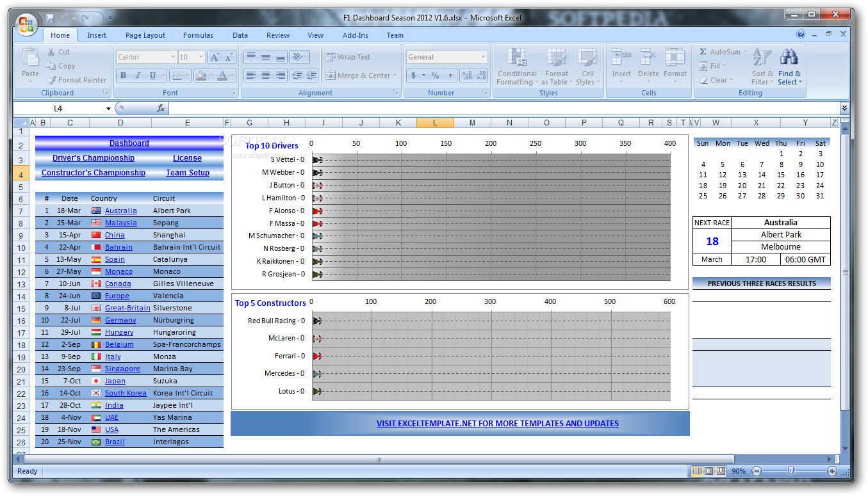This screenshot has height=496, width=868.
Task: Click the Copy icon
Action: (51, 66)
